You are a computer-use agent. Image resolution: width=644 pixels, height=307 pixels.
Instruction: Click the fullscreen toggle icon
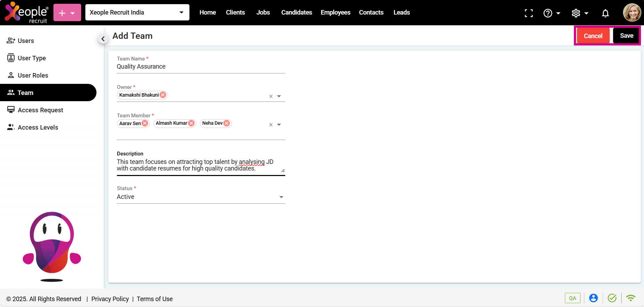coord(528,13)
